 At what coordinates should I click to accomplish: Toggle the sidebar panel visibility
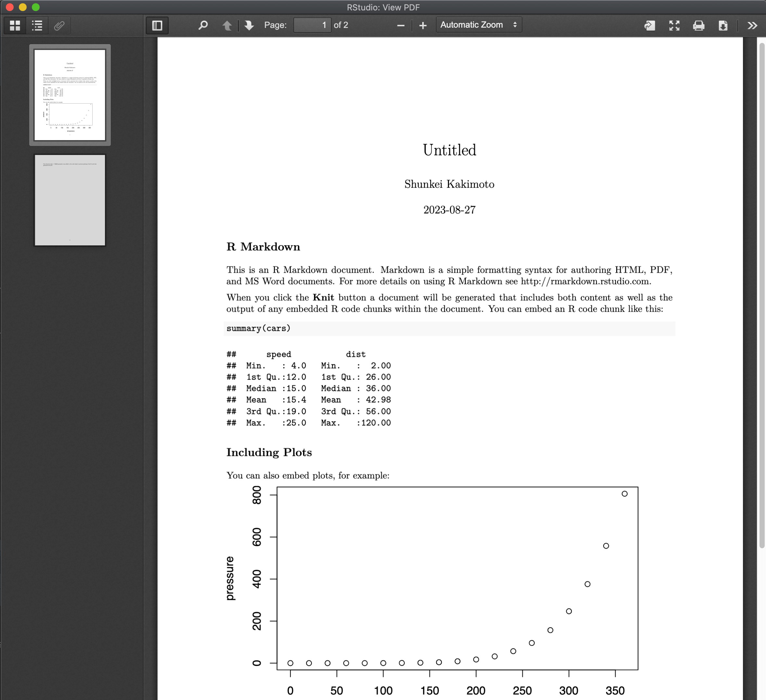(x=157, y=25)
